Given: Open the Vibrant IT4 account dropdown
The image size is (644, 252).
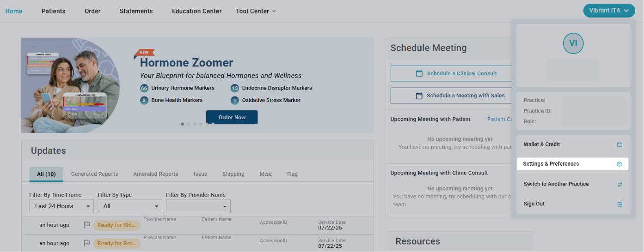Looking at the screenshot, I should point(609,11).
